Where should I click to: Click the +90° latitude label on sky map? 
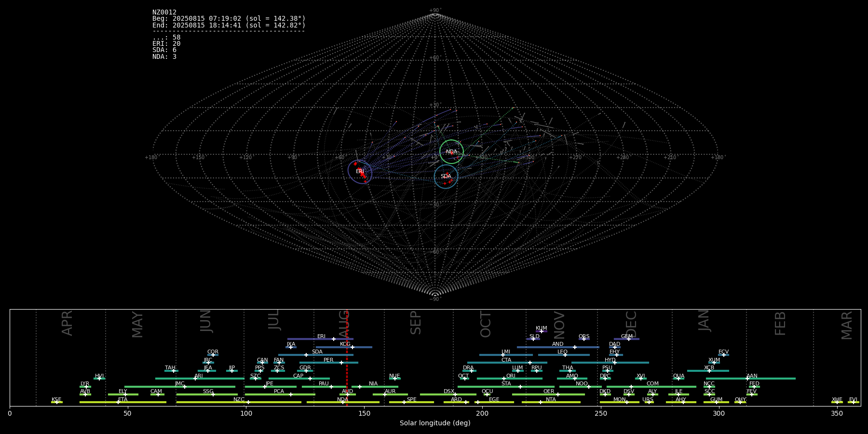click(435, 11)
